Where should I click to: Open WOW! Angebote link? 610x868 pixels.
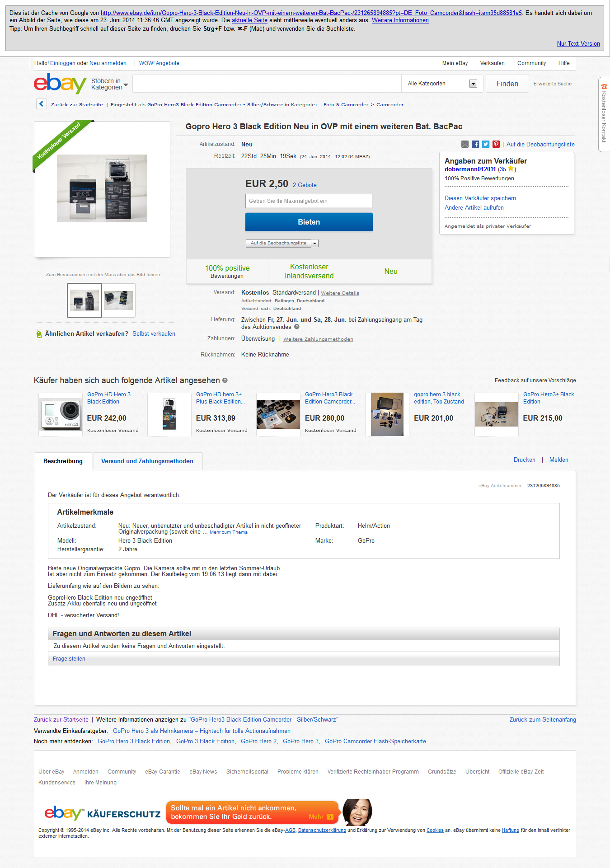click(x=159, y=63)
